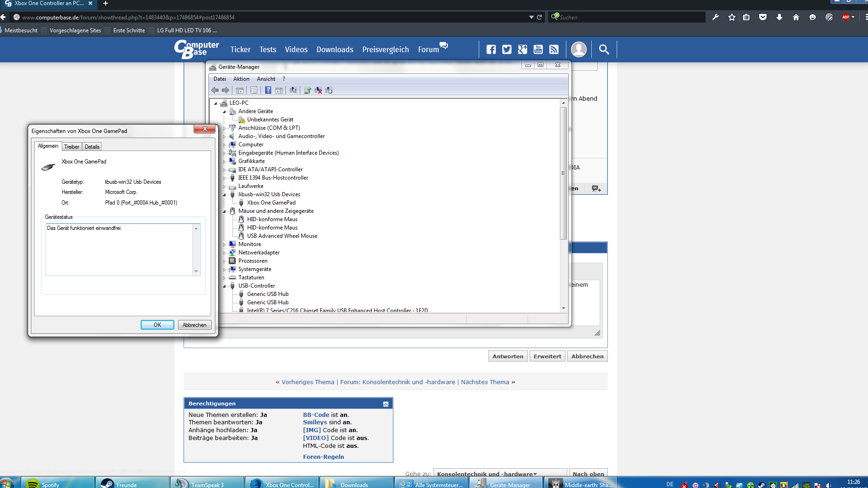868x488 pixels.
Task: Click the magnifier search icon in header
Action: pyautogui.click(x=604, y=49)
